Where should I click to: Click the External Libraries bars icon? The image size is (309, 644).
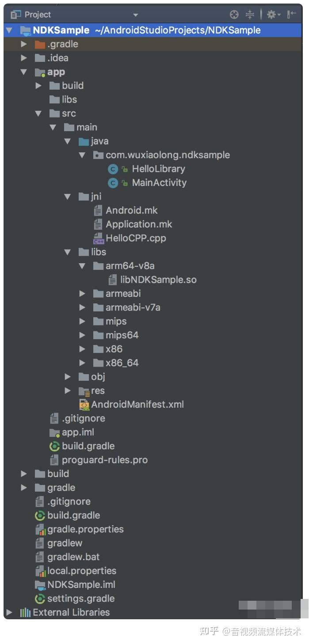25,613
